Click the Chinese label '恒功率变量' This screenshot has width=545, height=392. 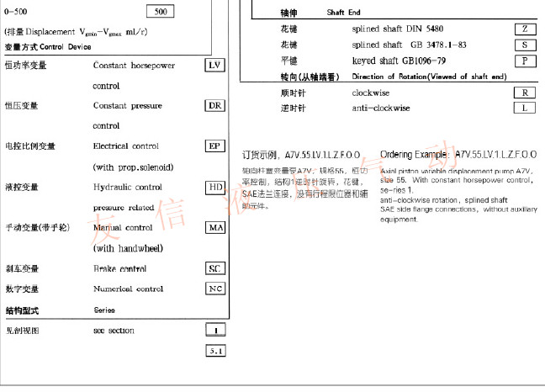click(25, 66)
